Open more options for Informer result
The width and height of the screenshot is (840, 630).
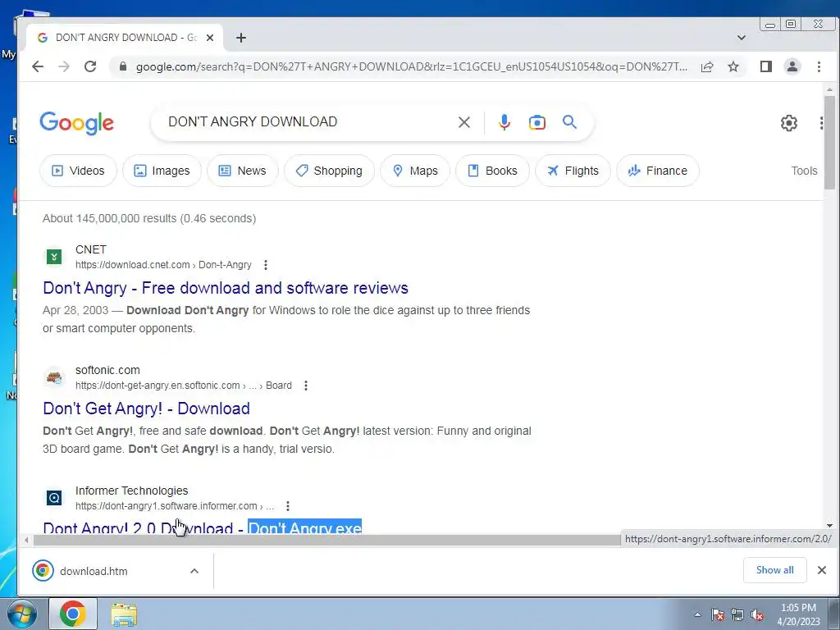point(288,505)
